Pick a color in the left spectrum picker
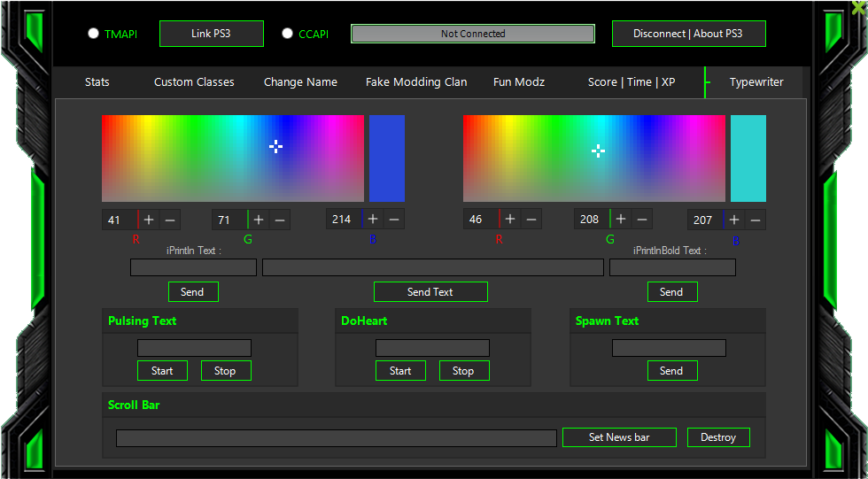Screen dimensions: 868x479 coord(232,158)
